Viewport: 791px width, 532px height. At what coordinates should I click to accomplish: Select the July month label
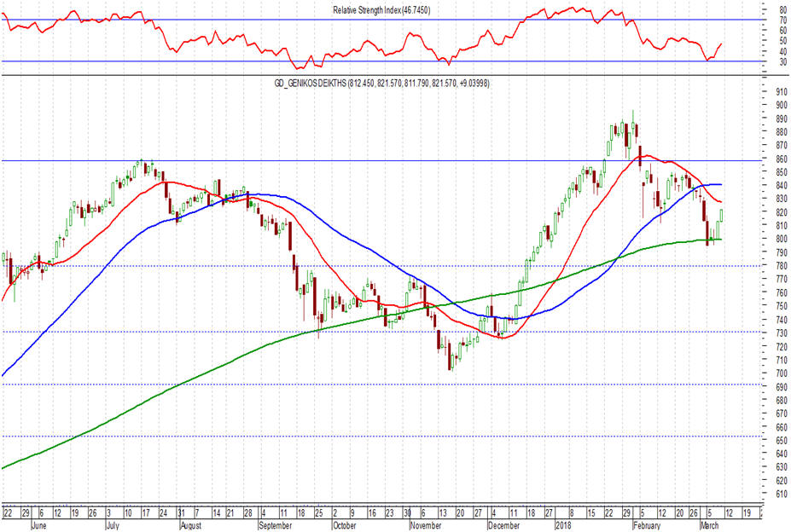tap(113, 525)
